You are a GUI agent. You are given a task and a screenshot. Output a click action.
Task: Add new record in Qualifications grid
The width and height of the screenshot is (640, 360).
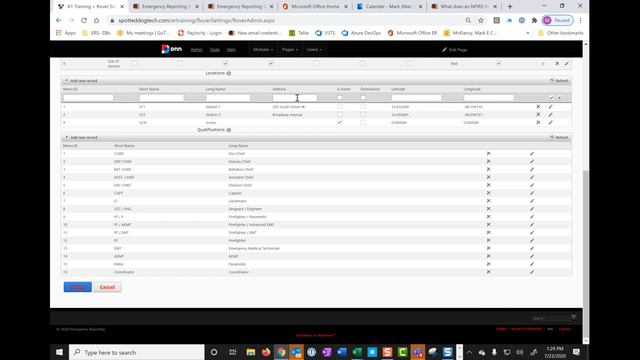click(81, 138)
